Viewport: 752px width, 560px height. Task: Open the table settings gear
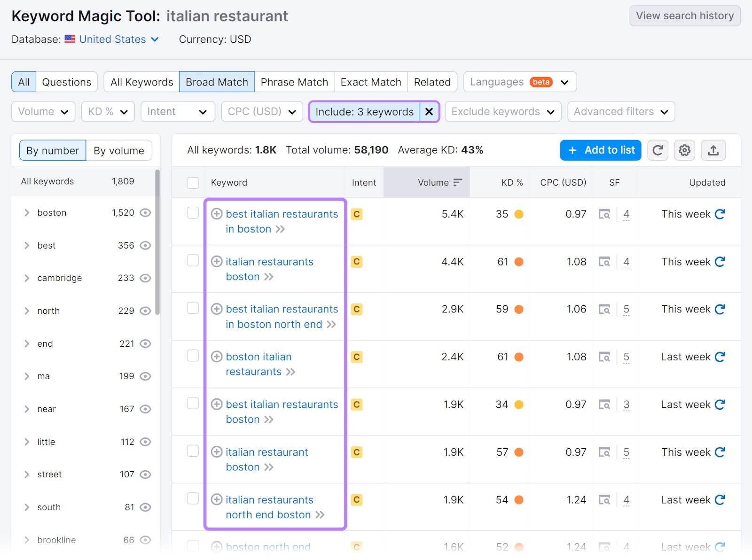tap(684, 150)
